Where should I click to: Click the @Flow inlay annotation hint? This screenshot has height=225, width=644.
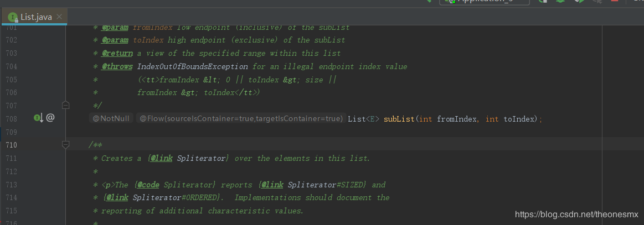click(x=241, y=119)
